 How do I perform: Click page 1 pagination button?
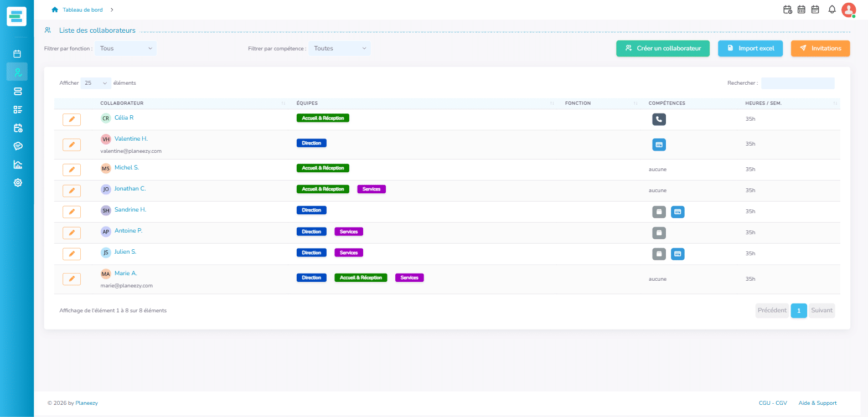pyautogui.click(x=799, y=311)
